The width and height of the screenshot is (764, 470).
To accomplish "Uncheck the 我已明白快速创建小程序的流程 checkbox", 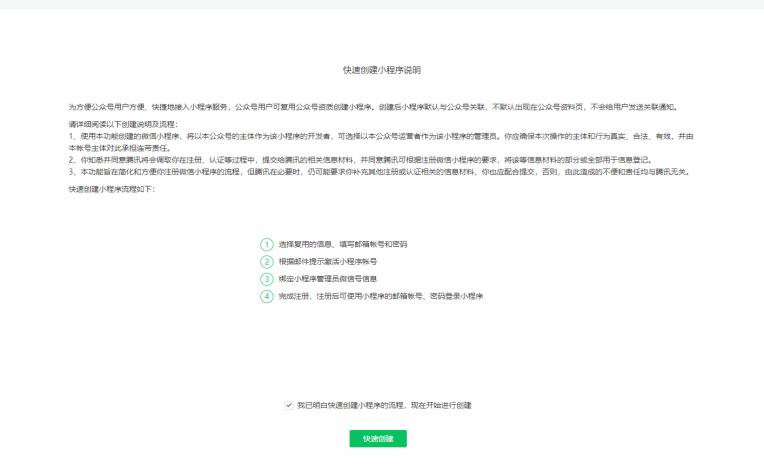I will [x=289, y=405].
